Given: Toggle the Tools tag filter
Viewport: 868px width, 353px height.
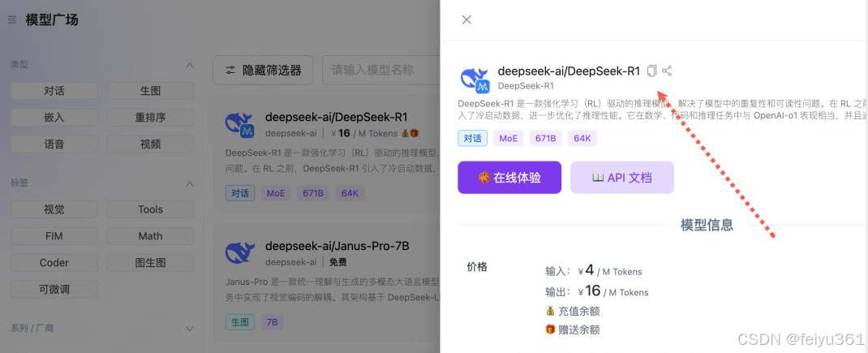Looking at the screenshot, I should pyautogui.click(x=151, y=209).
